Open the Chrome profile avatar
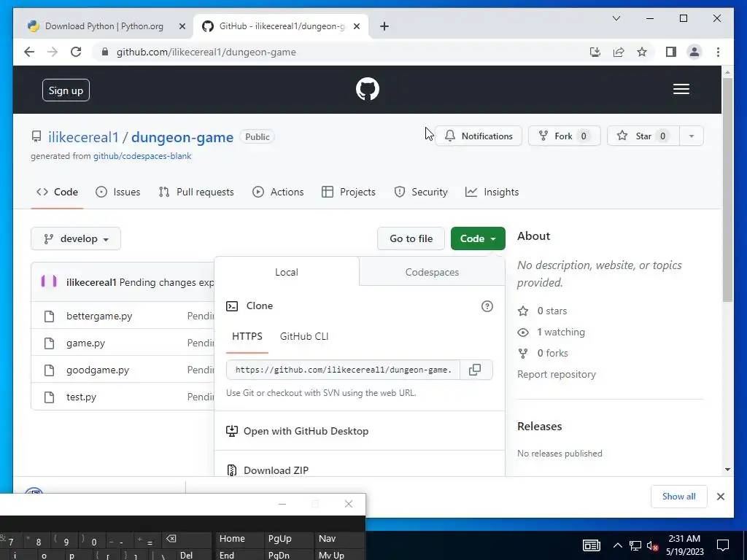The width and height of the screenshot is (747, 560). [694, 52]
